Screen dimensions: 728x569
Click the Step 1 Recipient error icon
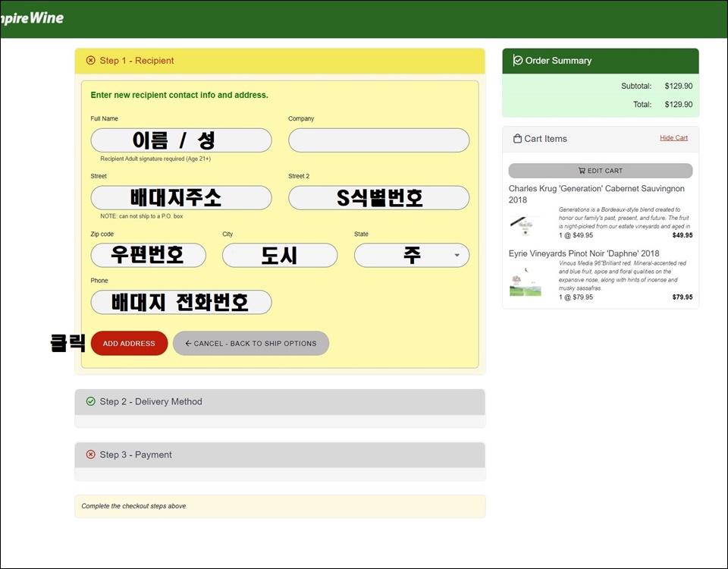90,61
